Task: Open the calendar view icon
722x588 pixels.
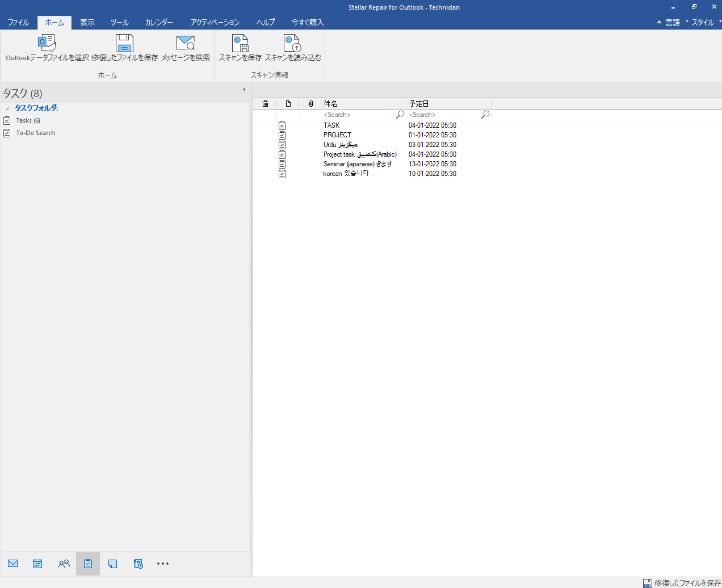Action: [37, 564]
